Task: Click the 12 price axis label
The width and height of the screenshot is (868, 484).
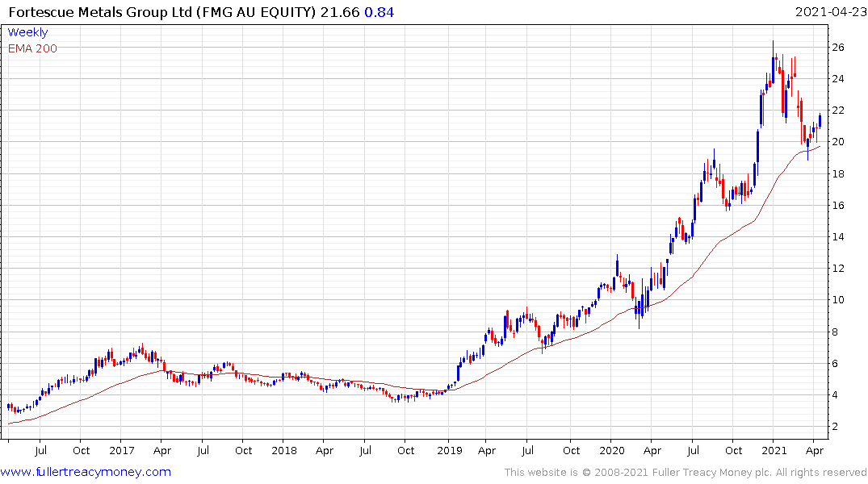Action: pyautogui.click(x=838, y=269)
